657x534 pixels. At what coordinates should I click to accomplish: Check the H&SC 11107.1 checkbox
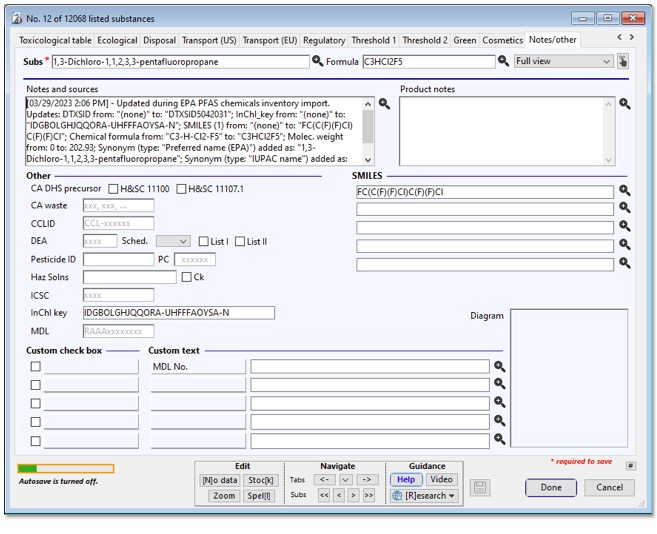pos(181,189)
